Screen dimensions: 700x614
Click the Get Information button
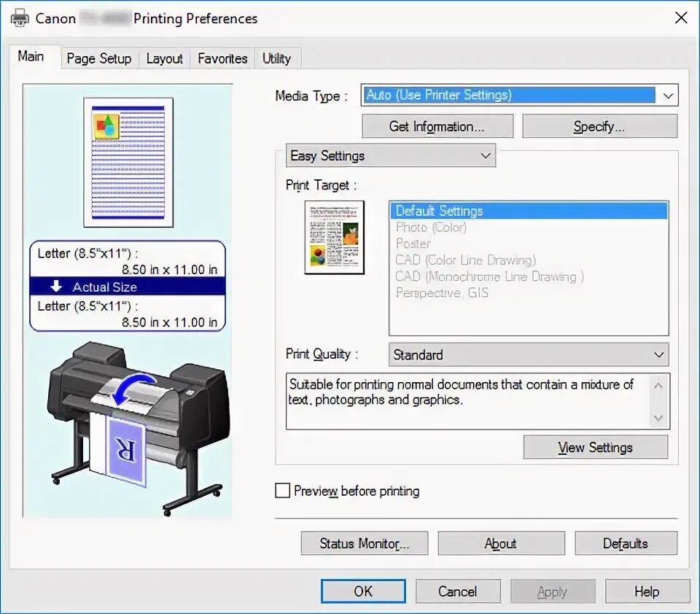coord(437,126)
